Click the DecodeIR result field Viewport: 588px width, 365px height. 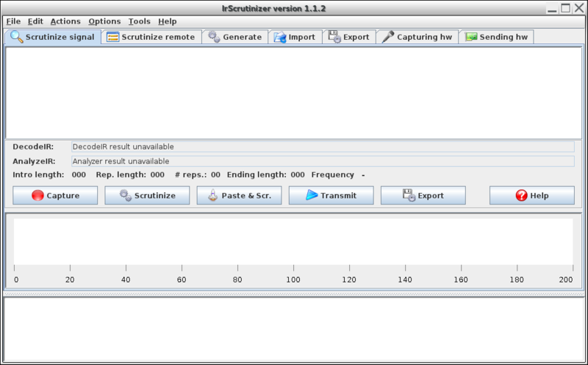322,147
